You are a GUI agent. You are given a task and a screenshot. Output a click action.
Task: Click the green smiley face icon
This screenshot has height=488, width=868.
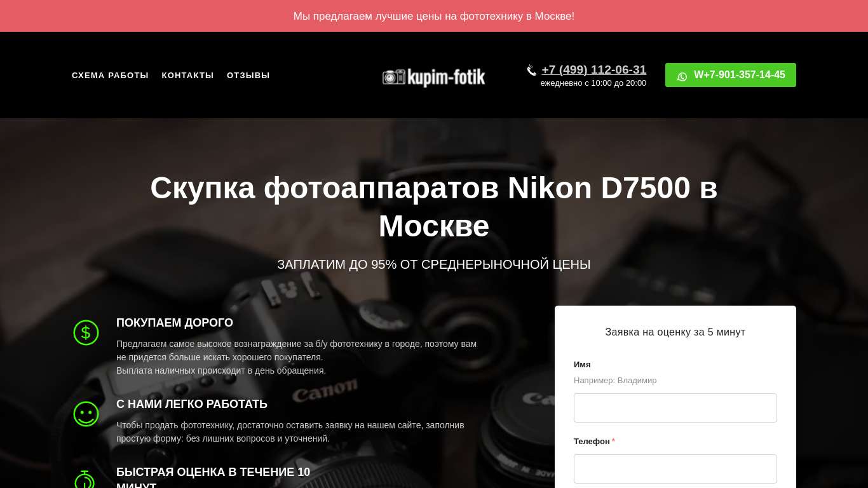pos(86,414)
